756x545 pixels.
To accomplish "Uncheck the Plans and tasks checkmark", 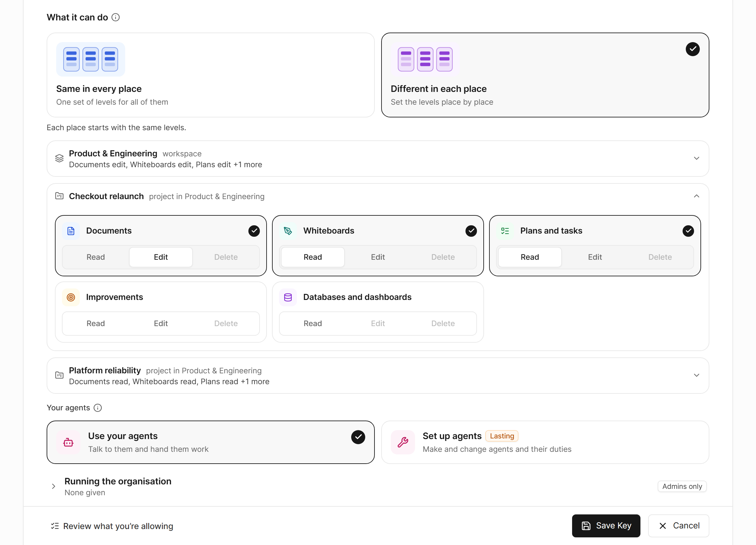I will pyautogui.click(x=688, y=231).
